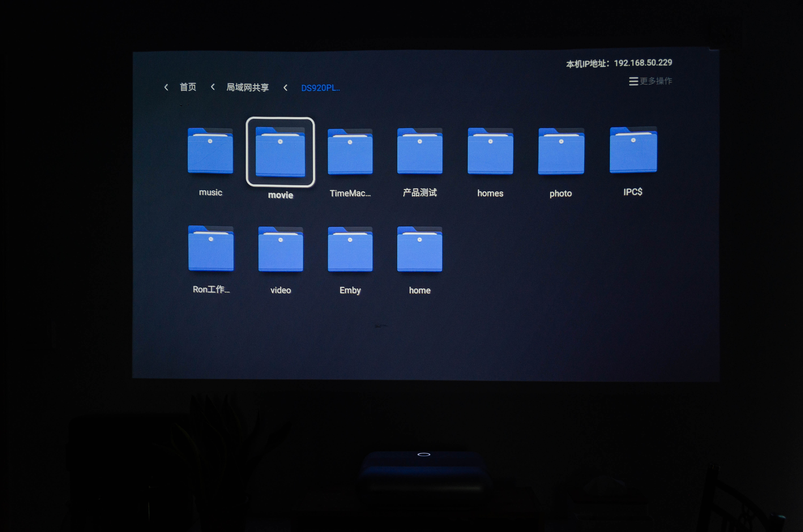Open the IPC$ folder icon
The width and height of the screenshot is (803, 532).
coord(633,150)
